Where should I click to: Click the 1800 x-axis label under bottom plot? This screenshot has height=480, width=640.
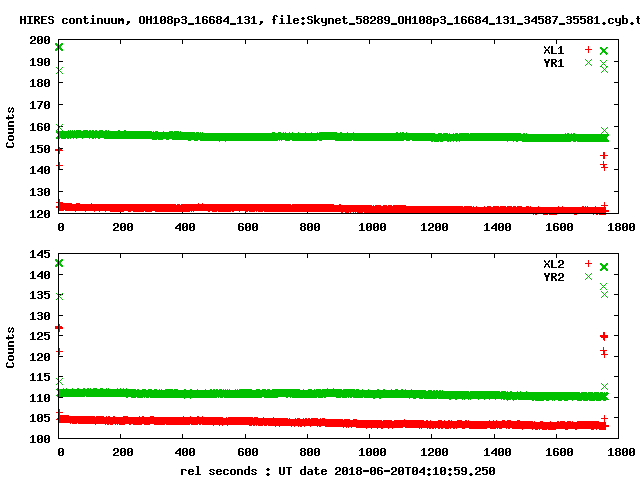point(621,452)
